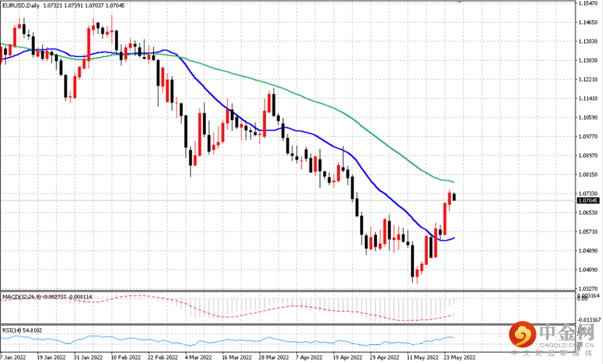
Task: Click the 31 Jan 2022 date label
Action: coord(88,357)
